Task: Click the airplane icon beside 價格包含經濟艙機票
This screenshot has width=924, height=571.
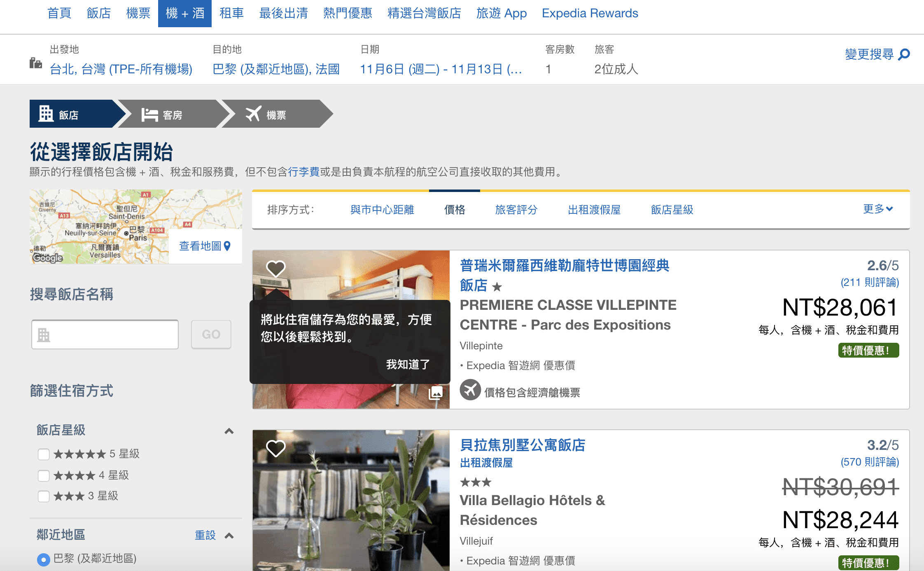Action: point(470,390)
